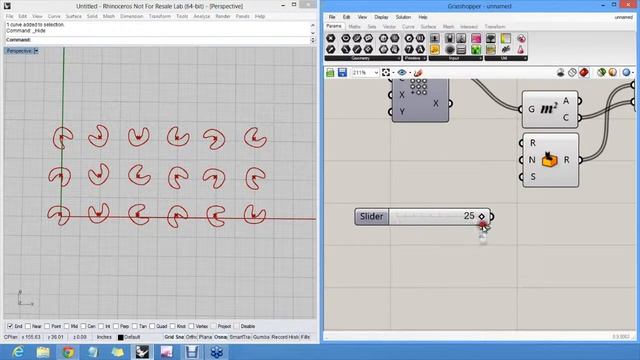Switch to the Maths tab in Grasshopper
The height and width of the screenshot is (360, 640).
355,27
